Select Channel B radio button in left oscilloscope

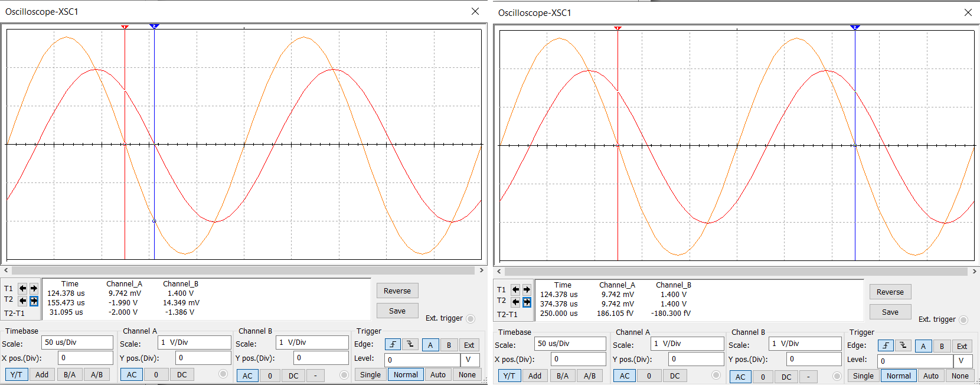coord(344,375)
